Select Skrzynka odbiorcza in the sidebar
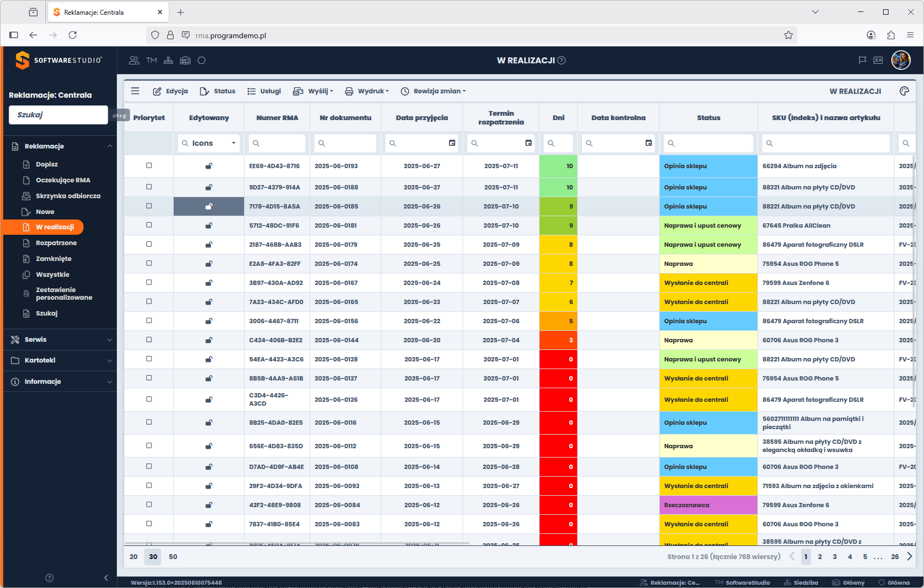 click(x=68, y=196)
